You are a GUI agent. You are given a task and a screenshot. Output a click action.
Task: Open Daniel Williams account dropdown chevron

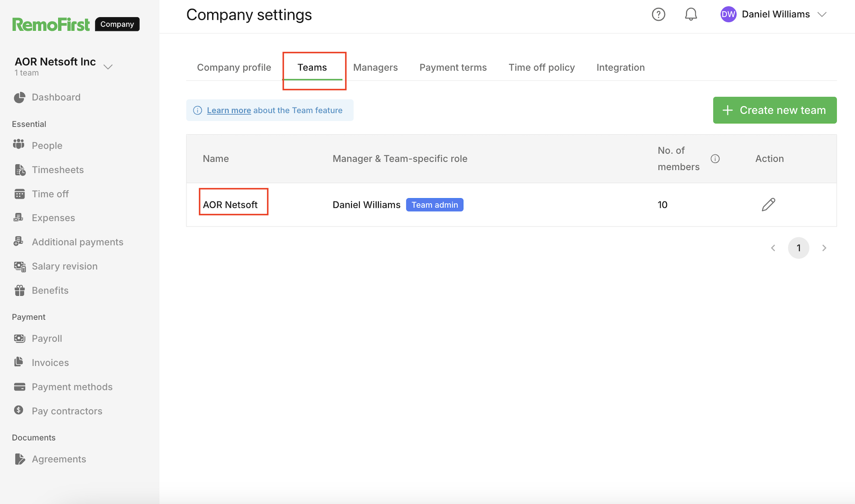click(822, 14)
